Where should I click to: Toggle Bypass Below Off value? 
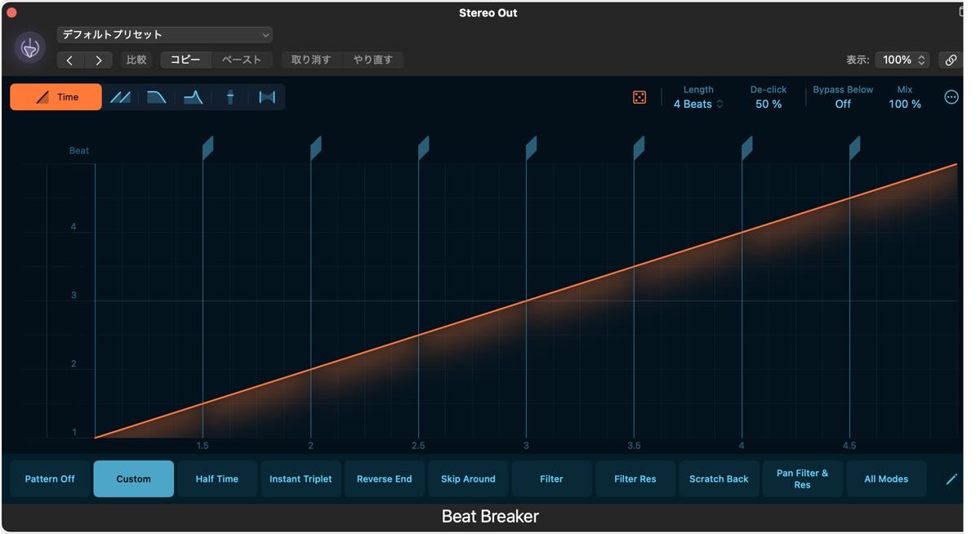click(843, 105)
